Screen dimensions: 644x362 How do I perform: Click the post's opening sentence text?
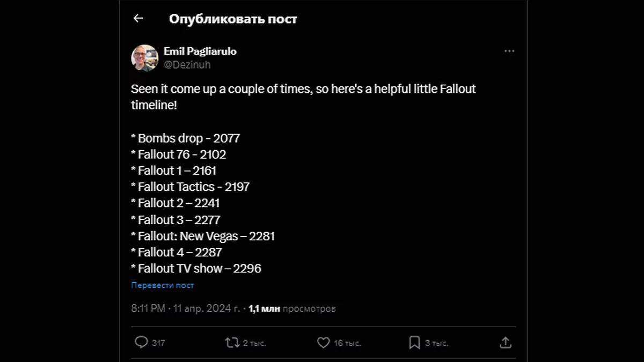click(303, 89)
